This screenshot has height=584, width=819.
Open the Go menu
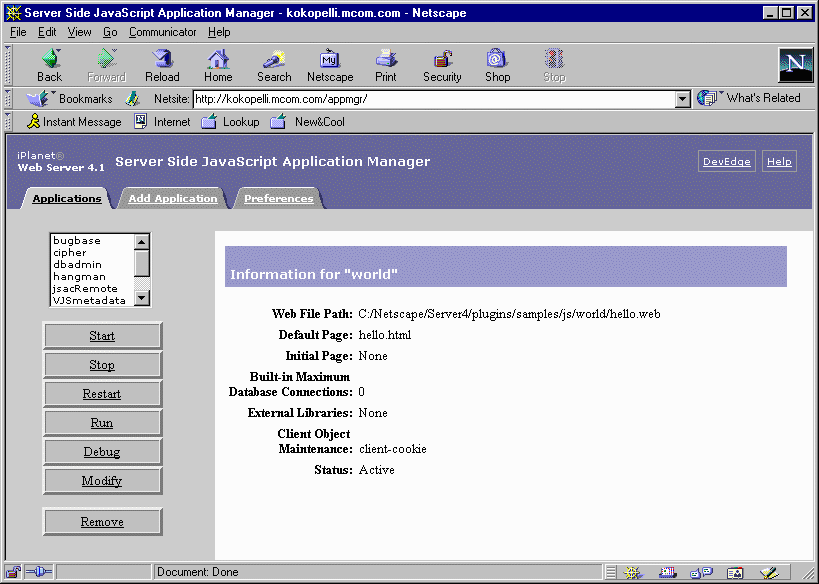[110, 32]
